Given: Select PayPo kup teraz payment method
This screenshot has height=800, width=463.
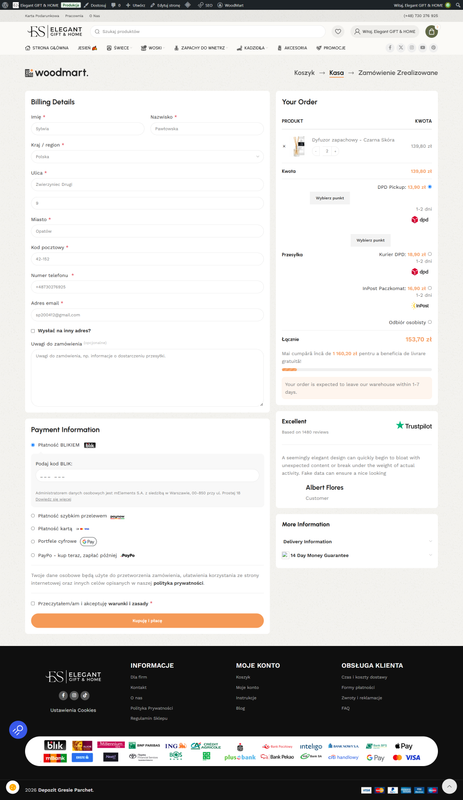Looking at the screenshot, I should (x=33, y=555).
